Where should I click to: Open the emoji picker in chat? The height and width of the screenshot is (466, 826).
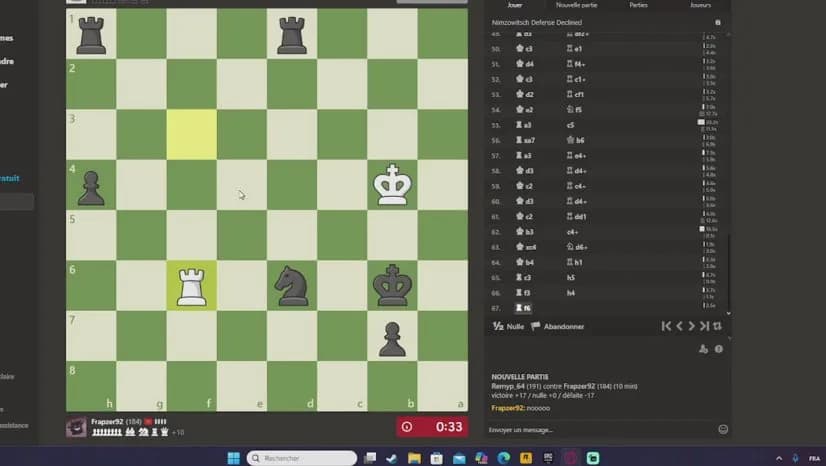coord(722,429)
